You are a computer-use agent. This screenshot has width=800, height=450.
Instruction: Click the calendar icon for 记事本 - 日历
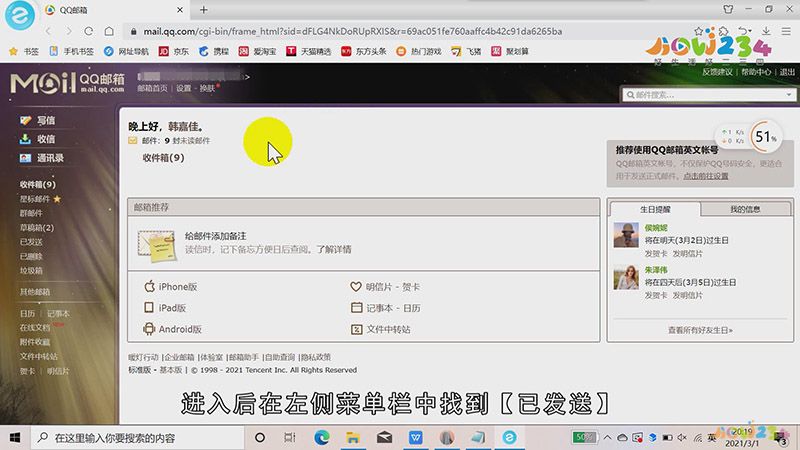pos(357,308)
